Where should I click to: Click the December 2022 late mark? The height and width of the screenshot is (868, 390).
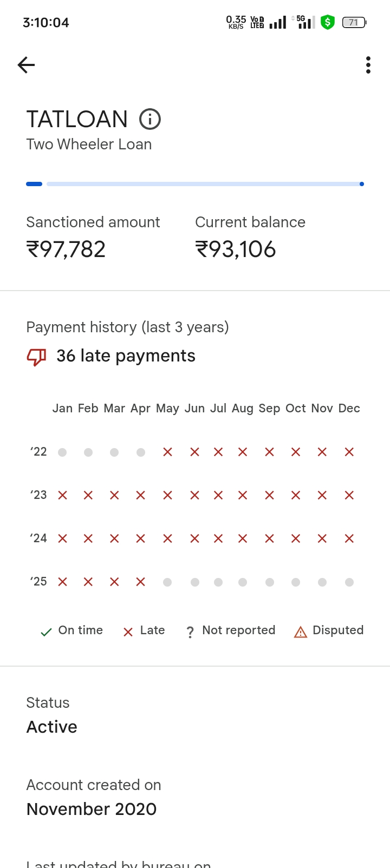click(x=349, y=452)
